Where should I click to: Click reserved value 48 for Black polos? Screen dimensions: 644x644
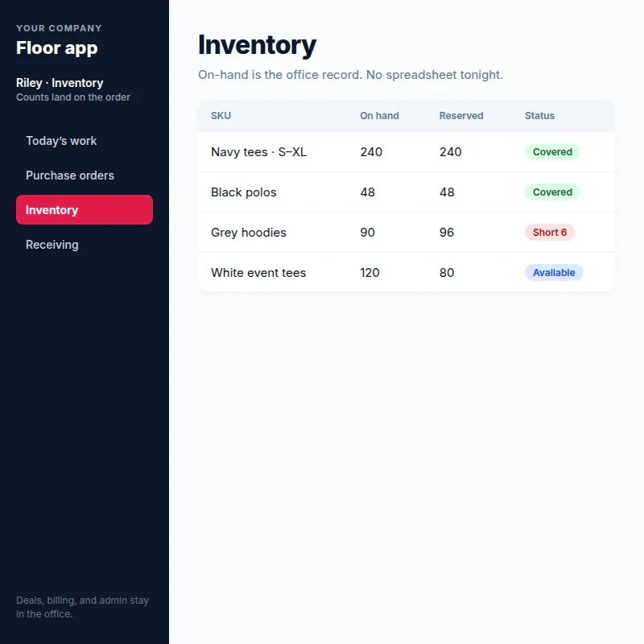[x=447, y=192]
